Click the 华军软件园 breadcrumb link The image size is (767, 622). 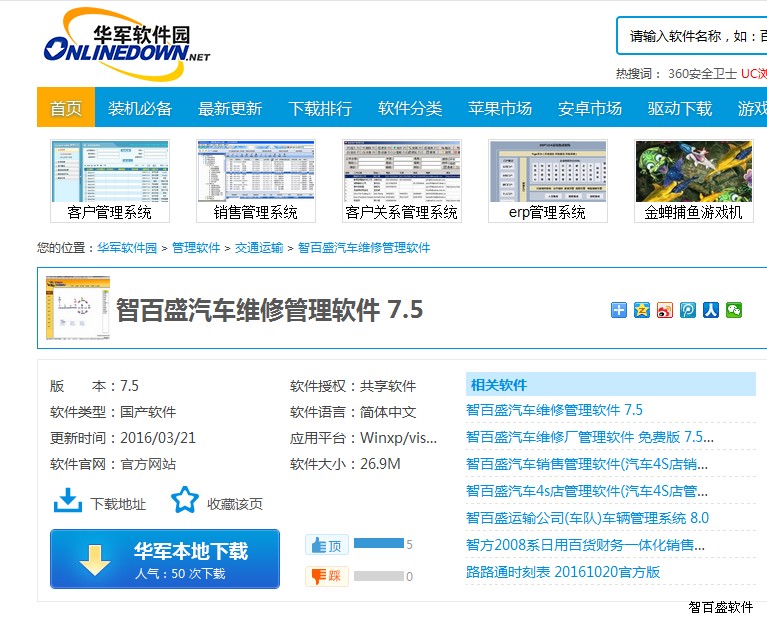click(127, 248)
